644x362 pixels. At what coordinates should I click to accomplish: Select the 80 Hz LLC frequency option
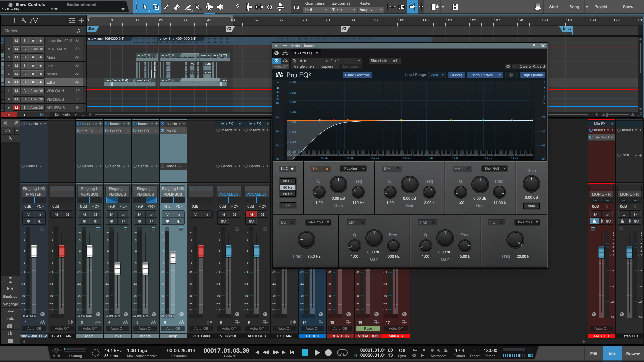(287, 181)
